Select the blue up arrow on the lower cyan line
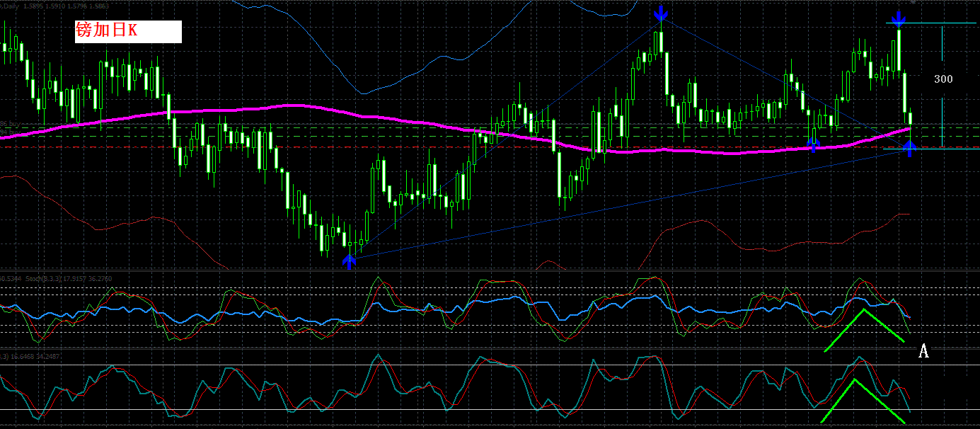 910,148
